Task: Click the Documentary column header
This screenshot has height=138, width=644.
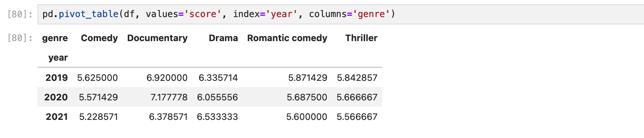Action: (x=157, y=38)
